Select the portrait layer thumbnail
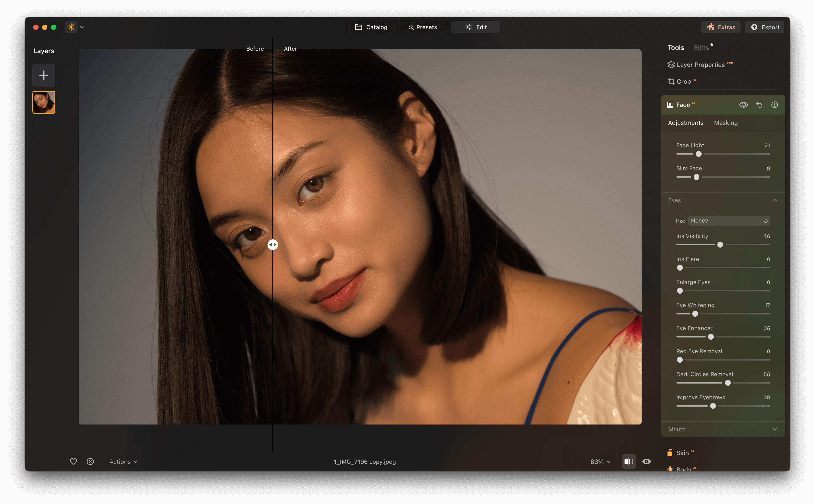The width and height of the screenshot is (815, 504). (x=44, y=102)
